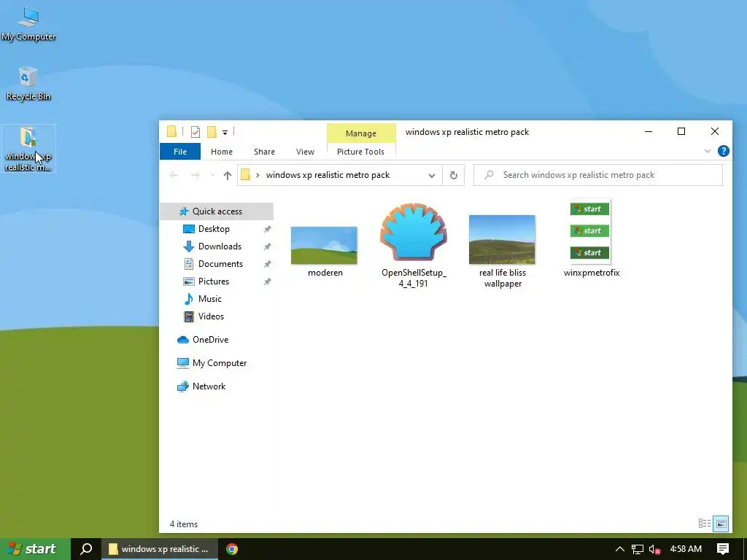Image resolution: width=747 pixels, height=560 pixels.
Task: Click address bar path text
Action: pos(328,175)
